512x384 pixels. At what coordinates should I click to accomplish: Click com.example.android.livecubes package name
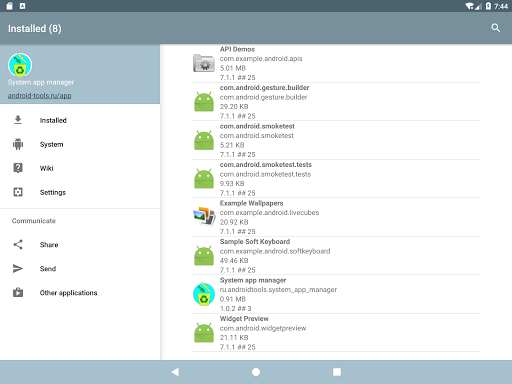click(x=269, y=213)
